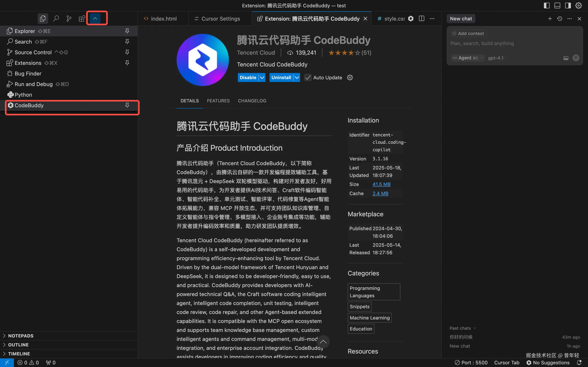This screenshot has width=588, height=367.
Task: Toggle the pin for Source Control
Action: pos(127,52)
